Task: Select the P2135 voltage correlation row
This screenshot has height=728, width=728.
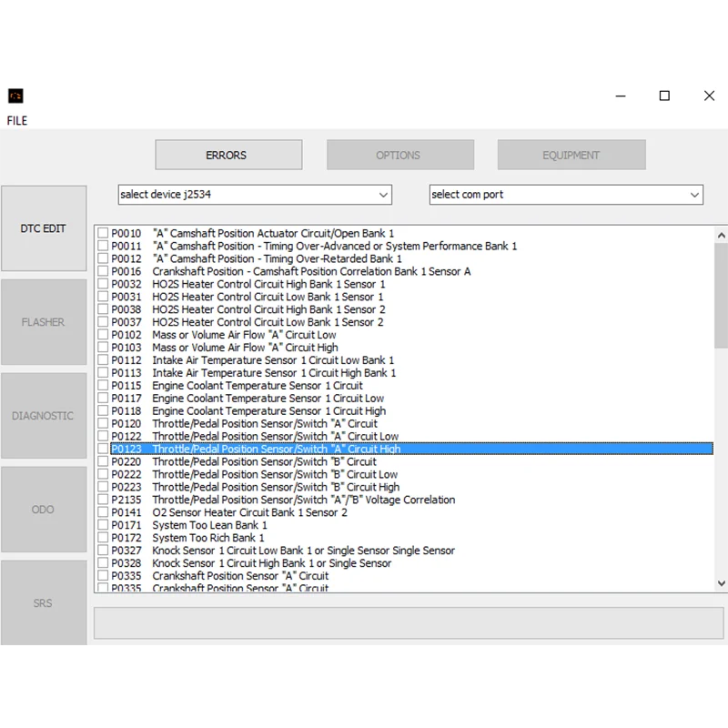Action: click(303, 500)
